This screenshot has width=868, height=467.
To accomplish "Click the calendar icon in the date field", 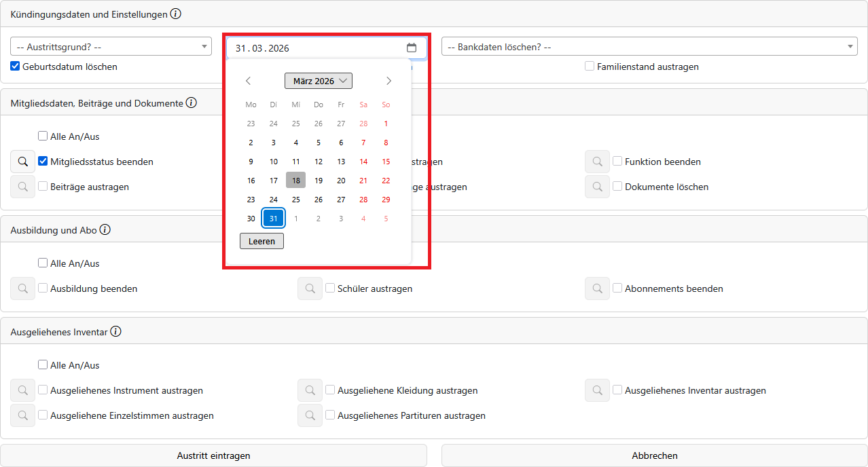I will click(x=411, y=48).
